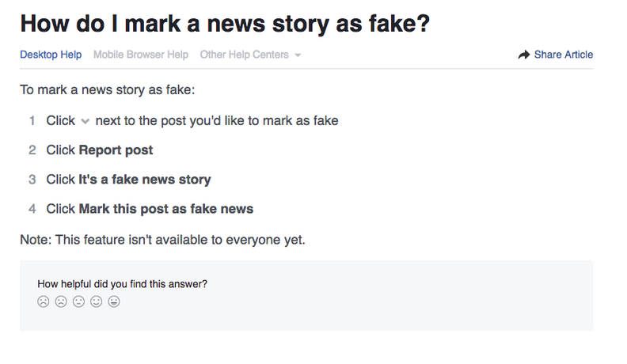Expand the Other Help Centers arrow

298,55
